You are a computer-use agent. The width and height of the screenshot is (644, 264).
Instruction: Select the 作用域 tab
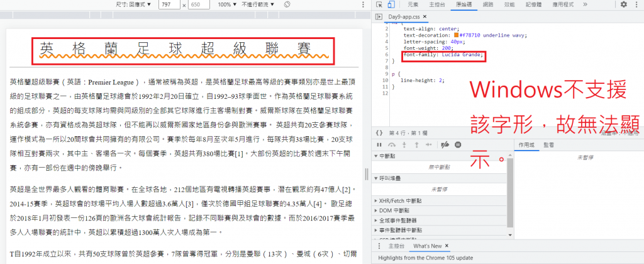click(x=526, y=145)
